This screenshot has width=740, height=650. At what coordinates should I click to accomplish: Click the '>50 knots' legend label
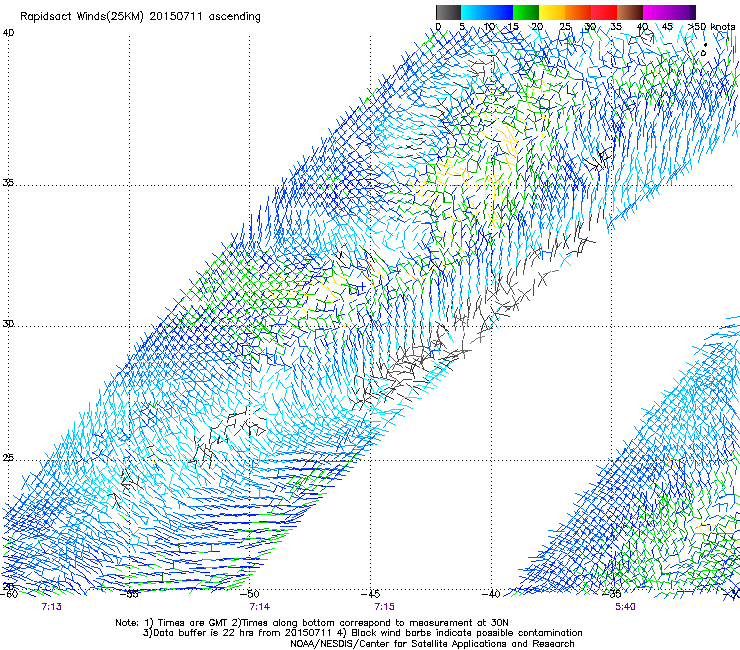[711, 27]
